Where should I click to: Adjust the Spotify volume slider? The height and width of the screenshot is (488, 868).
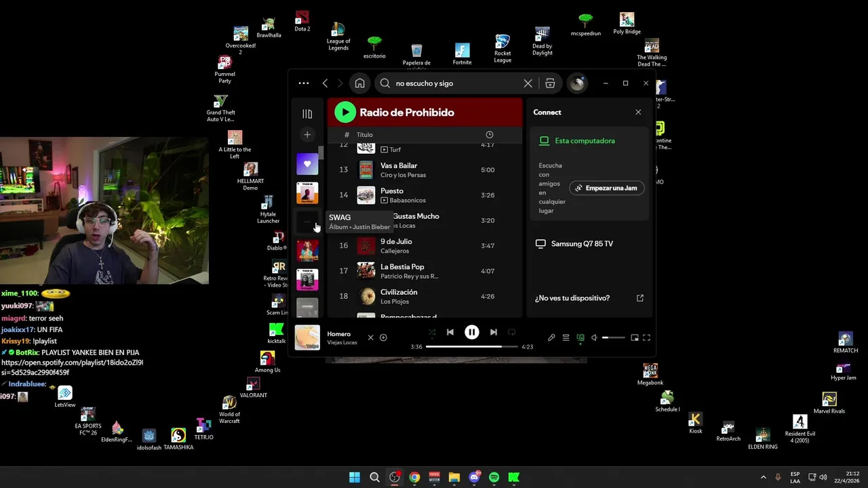coord(614,338)
